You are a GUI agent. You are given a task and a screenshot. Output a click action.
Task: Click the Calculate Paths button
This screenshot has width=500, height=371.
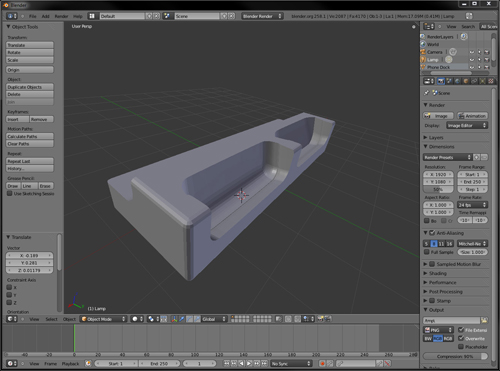tap(30, 136)
